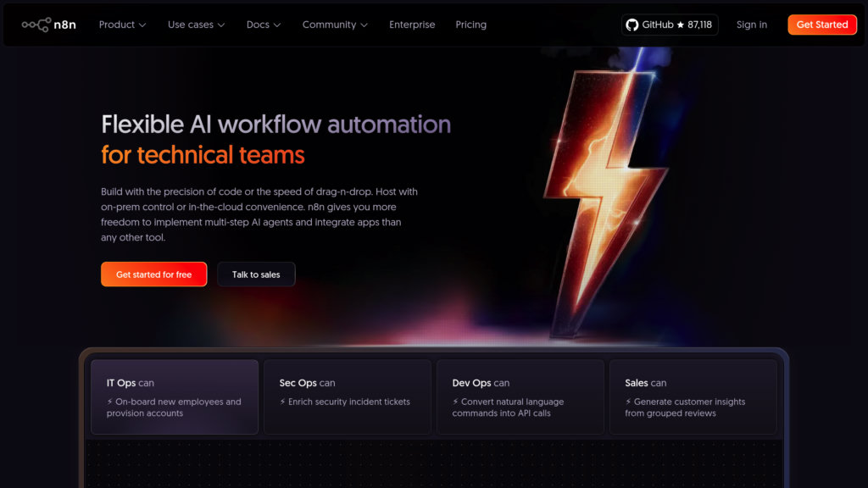The image size is (868, 488).
Task: Go to the Enterprise page
Action: pos(412,25)
